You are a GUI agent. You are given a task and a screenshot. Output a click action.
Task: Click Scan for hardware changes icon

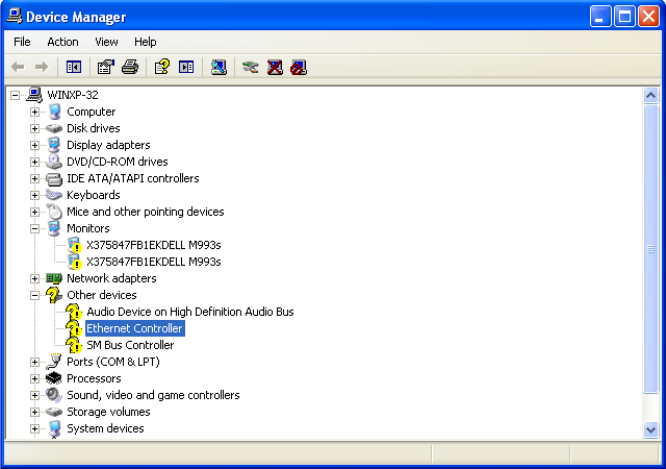[219, 67]
